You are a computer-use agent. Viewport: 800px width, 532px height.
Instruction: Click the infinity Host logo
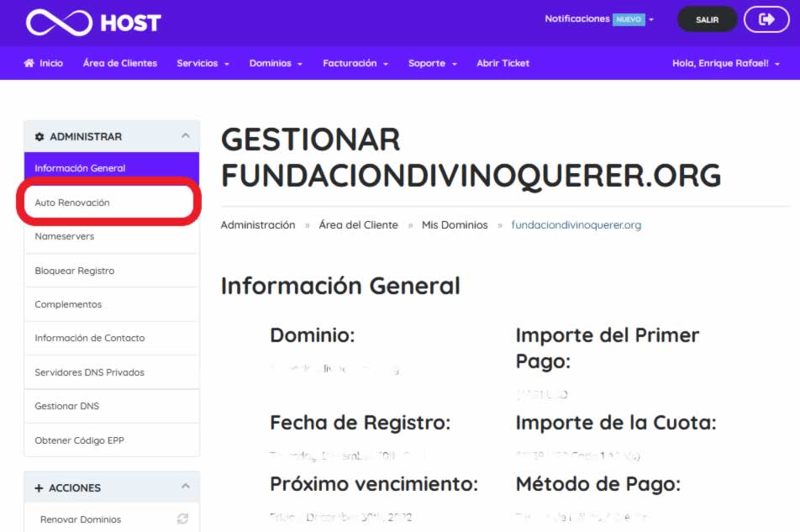point(93,23)
